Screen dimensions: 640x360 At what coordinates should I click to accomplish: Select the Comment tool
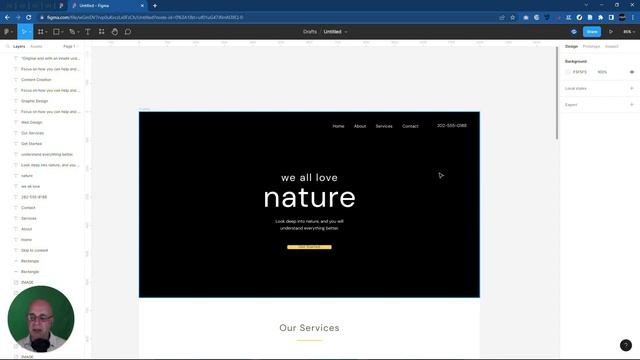(128, 32)
